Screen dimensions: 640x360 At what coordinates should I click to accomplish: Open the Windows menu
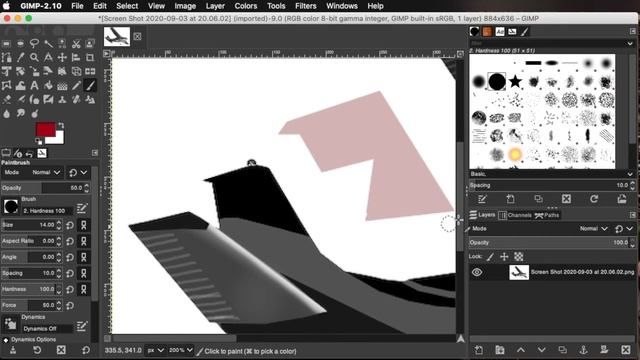[x=342, y=6]
